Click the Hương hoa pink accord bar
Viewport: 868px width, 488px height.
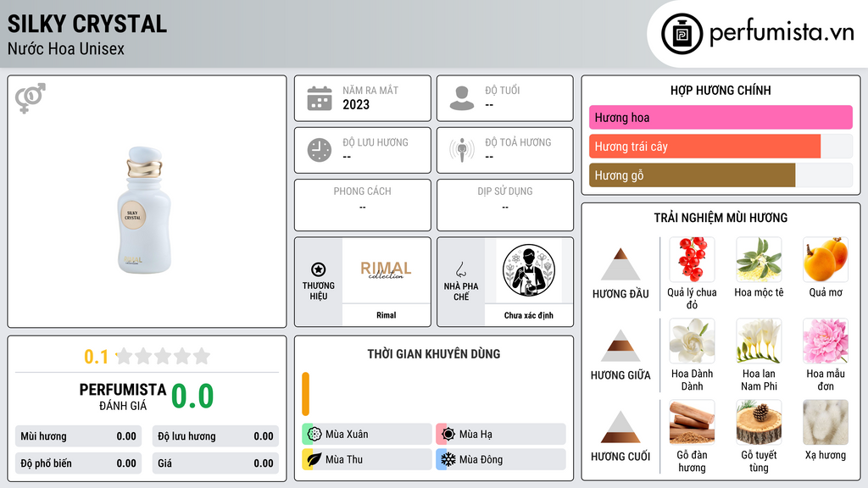(721, 117)
